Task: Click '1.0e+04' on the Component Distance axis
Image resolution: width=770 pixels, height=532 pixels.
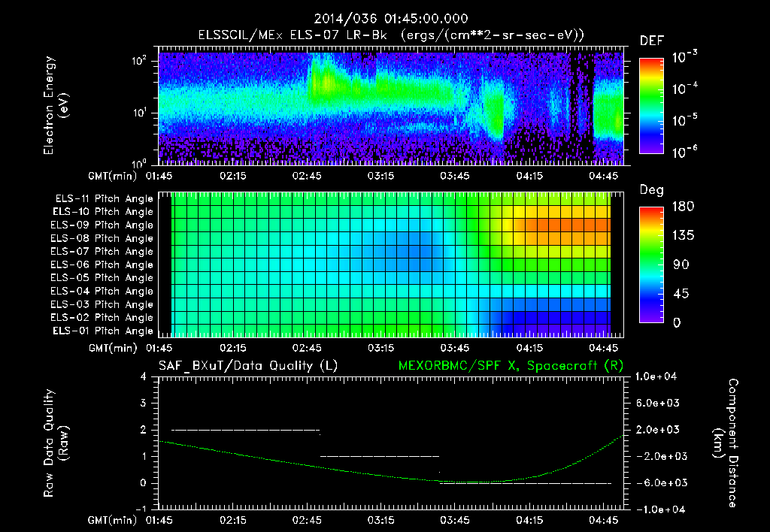Action: [x=656, y=376]
